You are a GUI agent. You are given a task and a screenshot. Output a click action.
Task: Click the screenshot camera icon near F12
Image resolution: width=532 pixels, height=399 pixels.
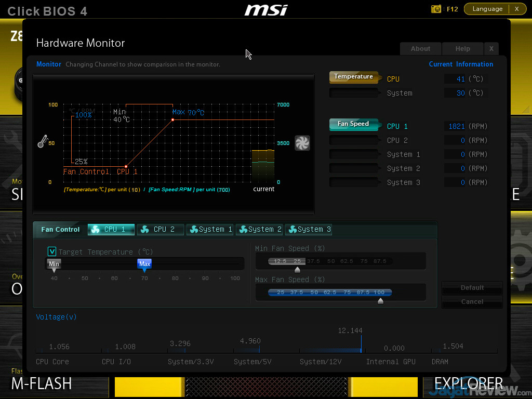click(x=436, y=9)
